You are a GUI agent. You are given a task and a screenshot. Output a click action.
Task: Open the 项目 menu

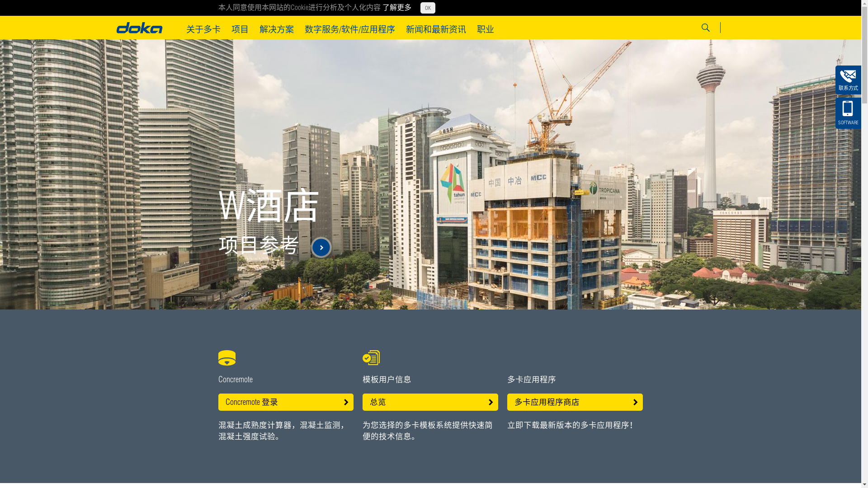click(x=240, y=29)
